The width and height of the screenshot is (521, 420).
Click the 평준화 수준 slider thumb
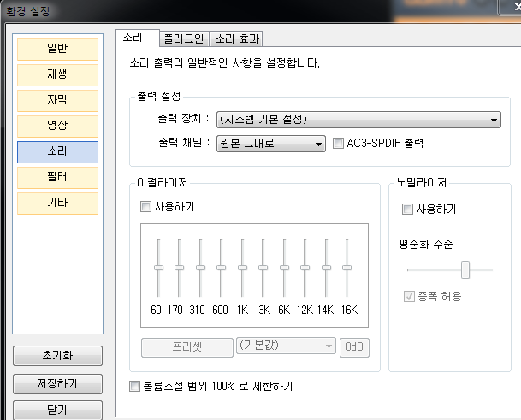tap(465, 269)
